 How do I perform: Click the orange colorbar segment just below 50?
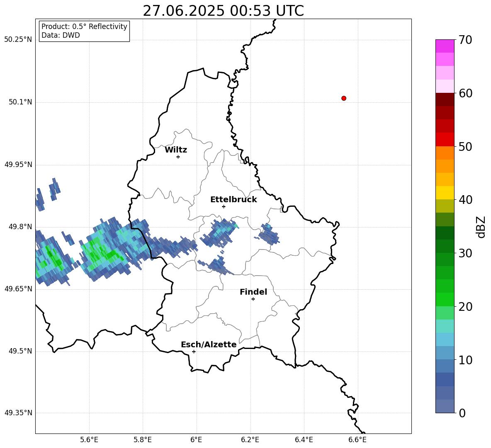[445, 153]
